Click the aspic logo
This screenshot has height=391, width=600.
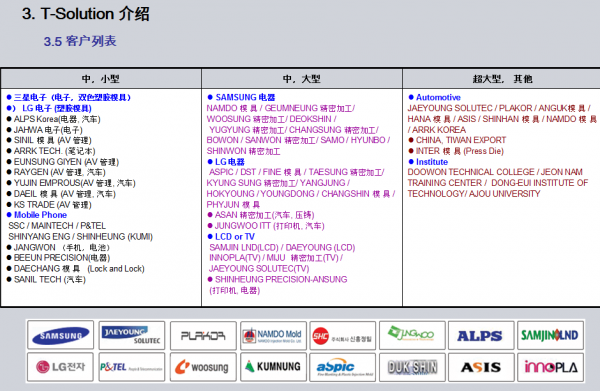pyautogui.click(x=342, y=367)
